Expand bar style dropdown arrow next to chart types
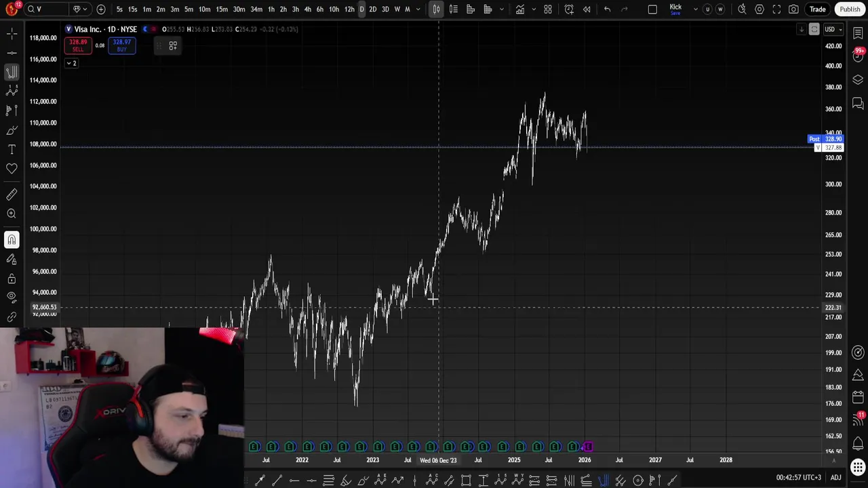 pyautogui.click(x=502, y=9)
